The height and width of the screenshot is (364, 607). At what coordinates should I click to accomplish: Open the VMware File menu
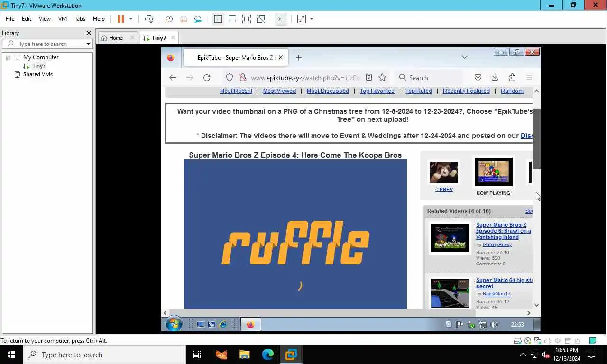(10, 19)
